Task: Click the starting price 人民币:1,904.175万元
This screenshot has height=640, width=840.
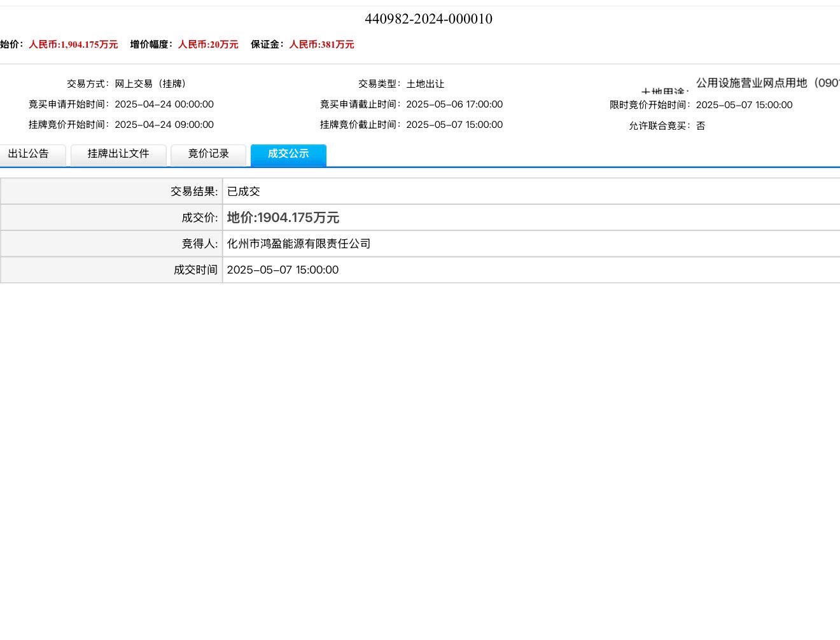Action: pos(73,45)
